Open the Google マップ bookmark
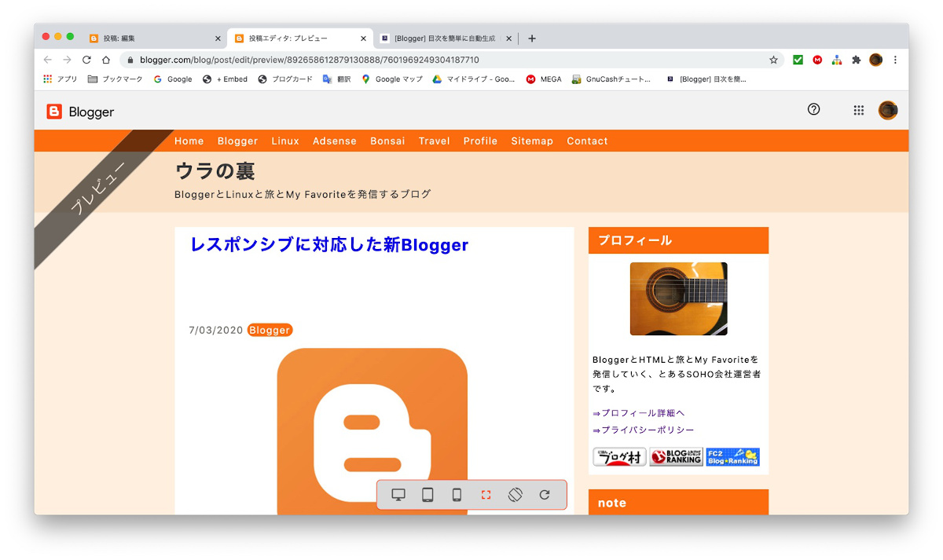This screenshot has width=943, height=560. tap(392, 79)
